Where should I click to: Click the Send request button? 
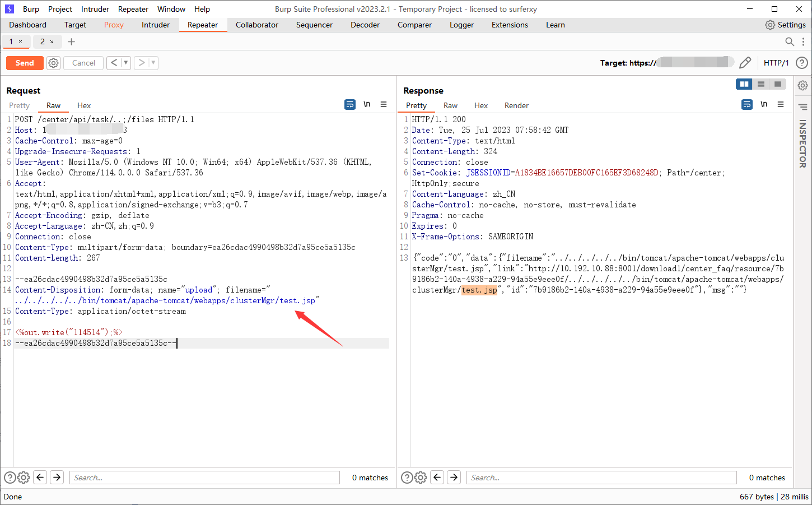click(x=25, y=63)
